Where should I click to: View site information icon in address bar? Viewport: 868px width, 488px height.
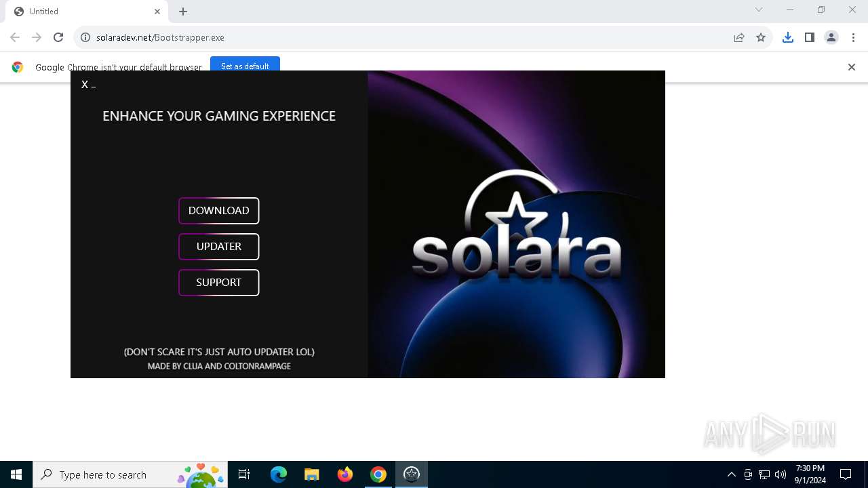(x=85, y=37)
